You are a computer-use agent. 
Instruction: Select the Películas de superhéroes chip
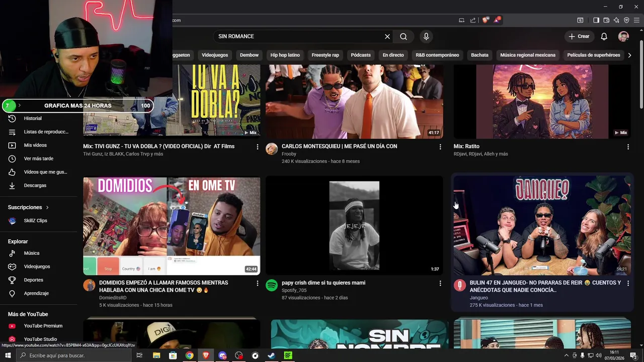coord(593,55)
